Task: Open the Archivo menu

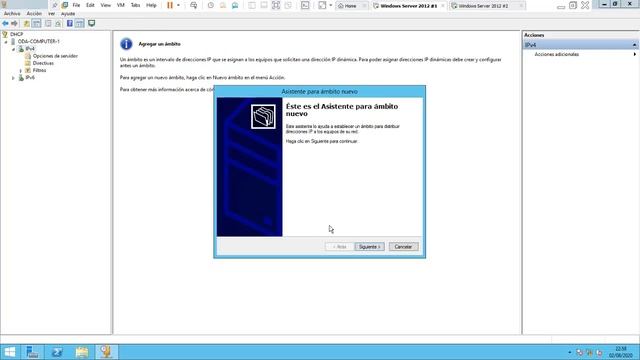Action: (x=12, y=13)
